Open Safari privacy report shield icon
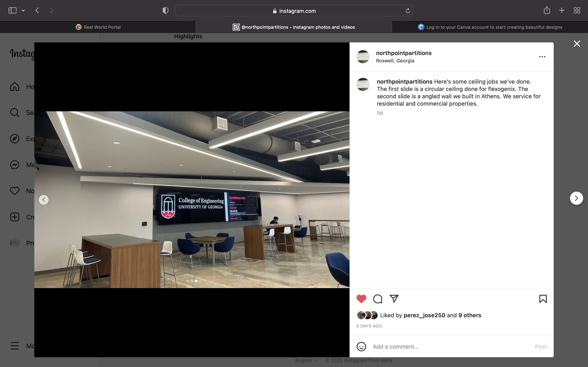The image size is (588, 367). pyautogui.click(x=165, y=10)
